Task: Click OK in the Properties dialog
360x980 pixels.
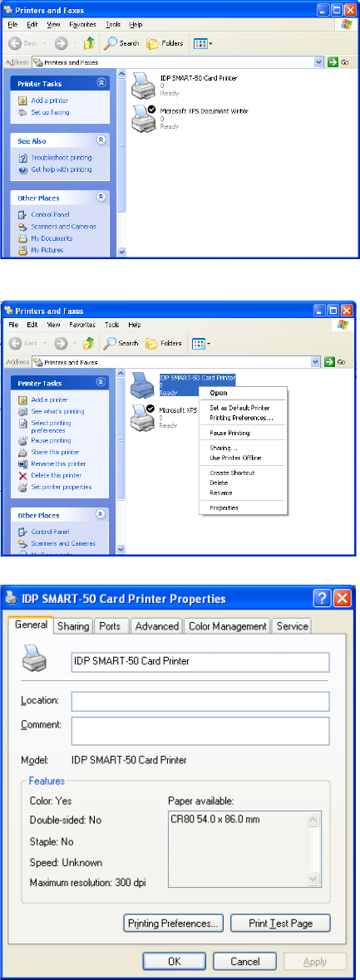Action: coord(175,961)
